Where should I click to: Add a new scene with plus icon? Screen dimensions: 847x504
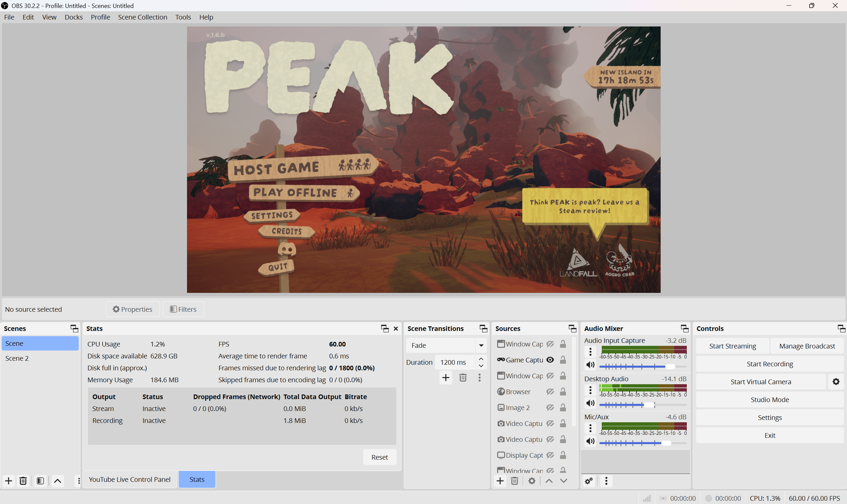[x=9, y=481]
